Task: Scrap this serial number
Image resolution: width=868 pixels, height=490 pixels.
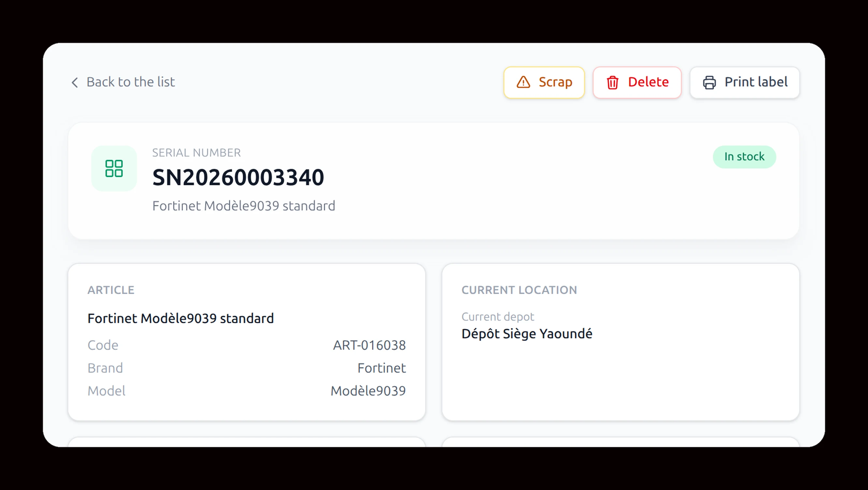Action: [544, 82]
